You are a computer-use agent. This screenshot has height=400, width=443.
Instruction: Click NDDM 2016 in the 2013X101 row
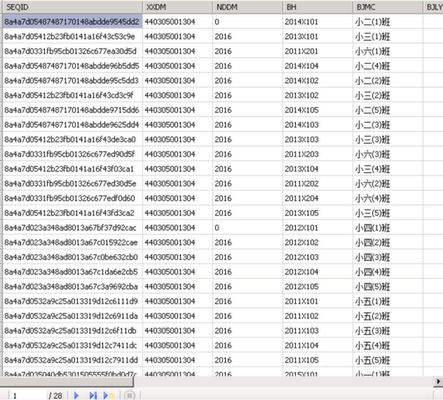click(248, 36)
